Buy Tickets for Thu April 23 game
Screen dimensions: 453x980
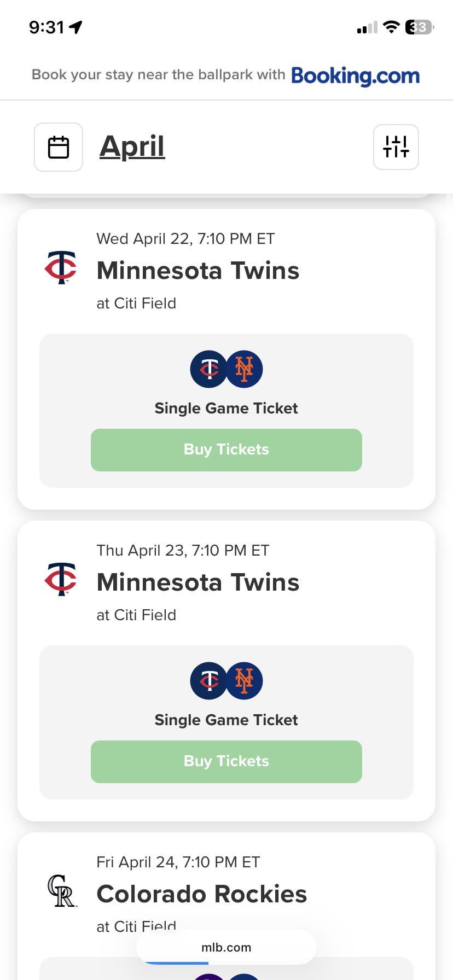pyautogui.click(x=226, y=761)
